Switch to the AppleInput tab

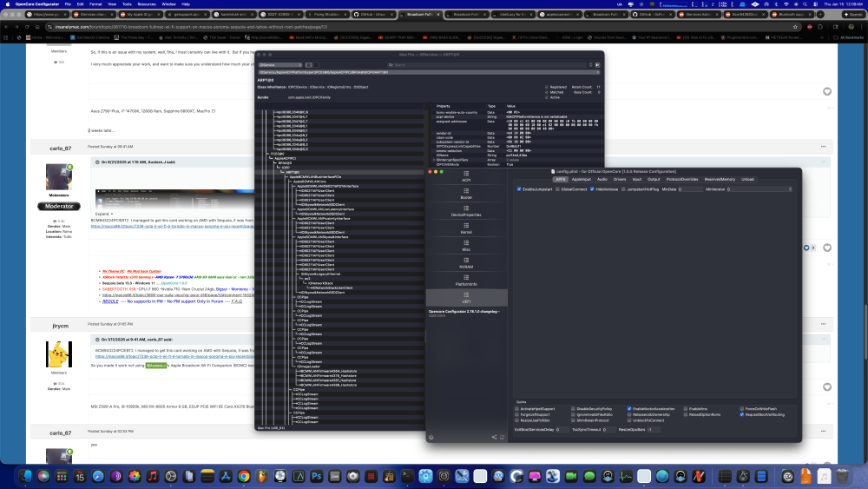[582, 180]
